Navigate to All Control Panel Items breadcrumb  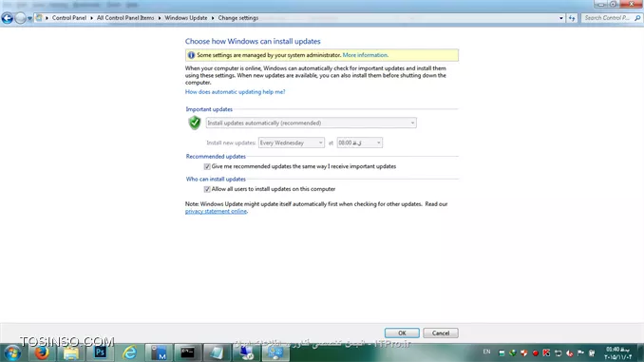click(125, 18)
